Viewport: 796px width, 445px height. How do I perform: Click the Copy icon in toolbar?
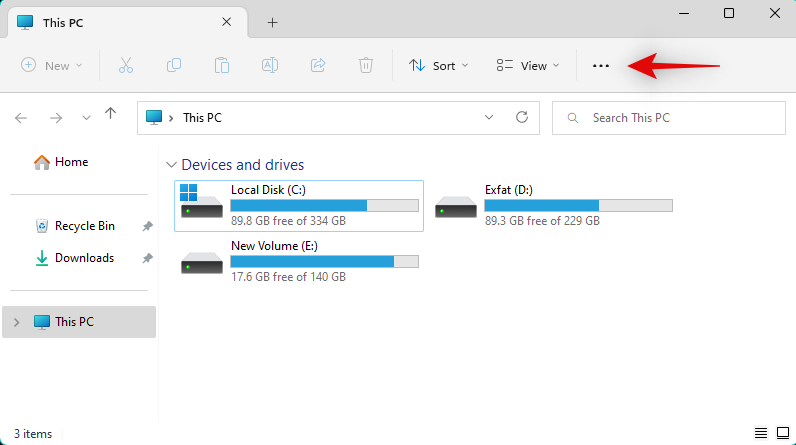click(x=174, y=65)
